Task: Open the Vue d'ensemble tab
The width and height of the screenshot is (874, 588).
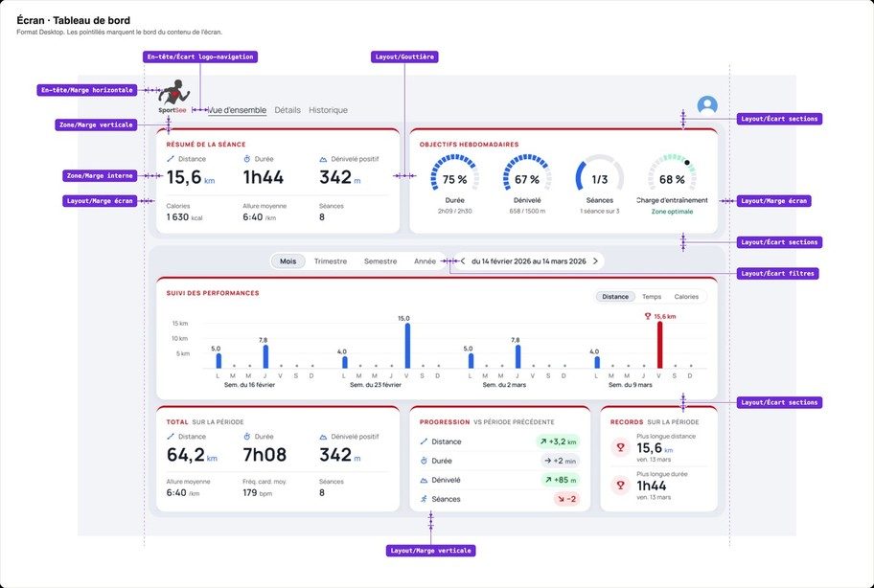Action: pos(237,110)
